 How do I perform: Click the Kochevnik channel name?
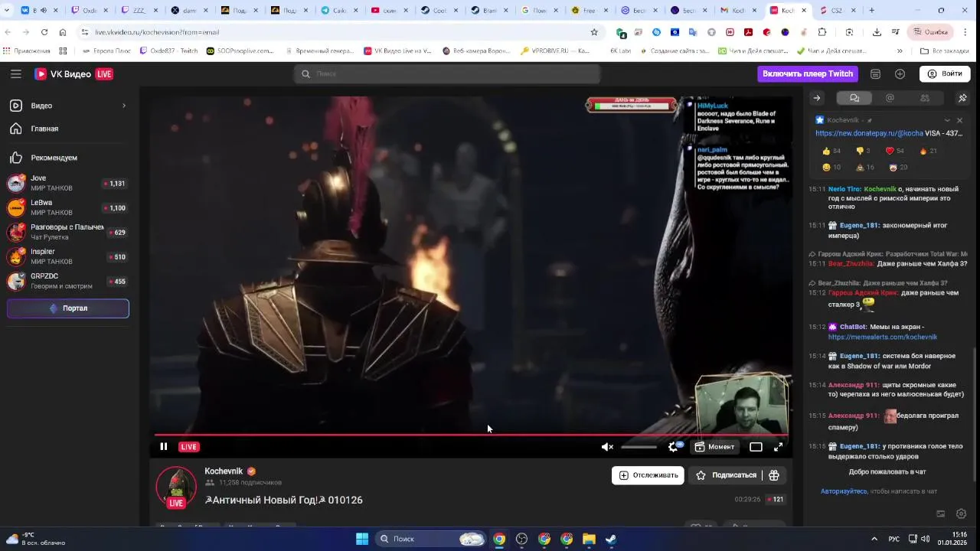pyautogui.click(x=224, y=471)
